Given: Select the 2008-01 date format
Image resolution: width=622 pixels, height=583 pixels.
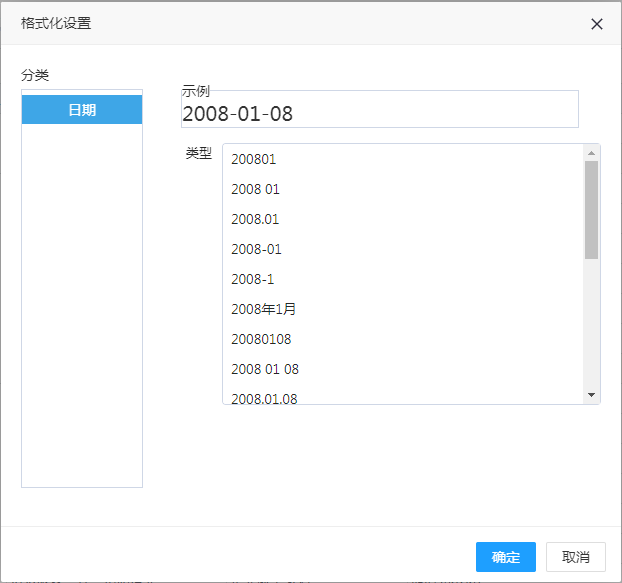Looking at the screenshot, I should (x=256, y=249).
